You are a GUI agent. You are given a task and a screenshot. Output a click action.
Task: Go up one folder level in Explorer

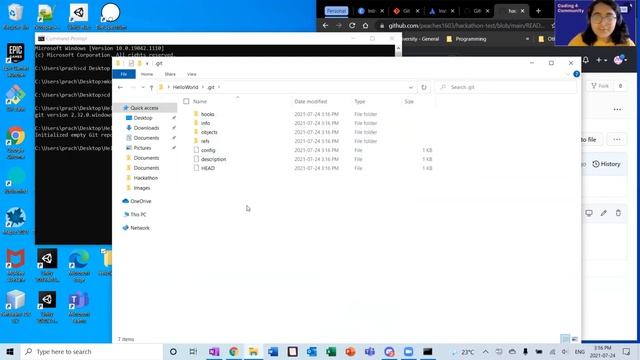[x=151, y=87]
